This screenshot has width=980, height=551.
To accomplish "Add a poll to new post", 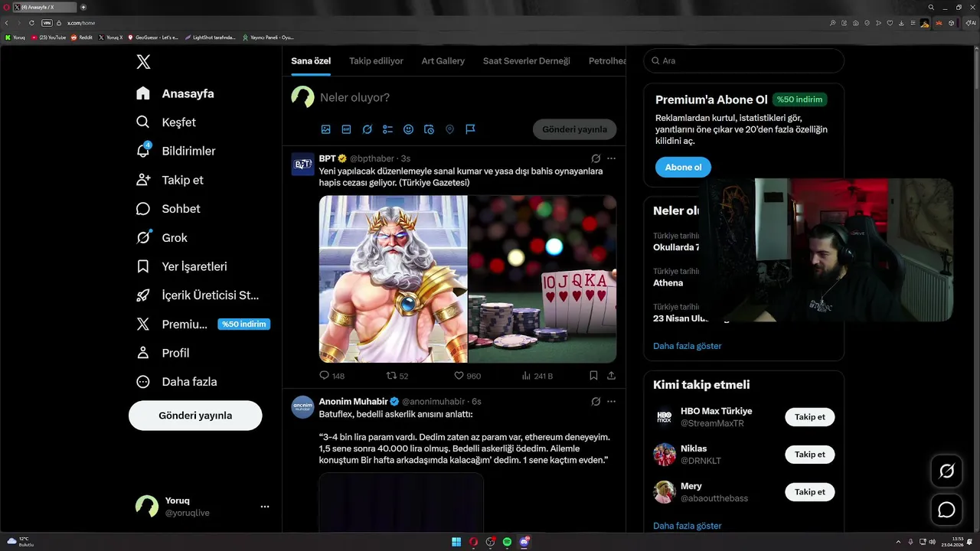I will [x=387, y=129].
